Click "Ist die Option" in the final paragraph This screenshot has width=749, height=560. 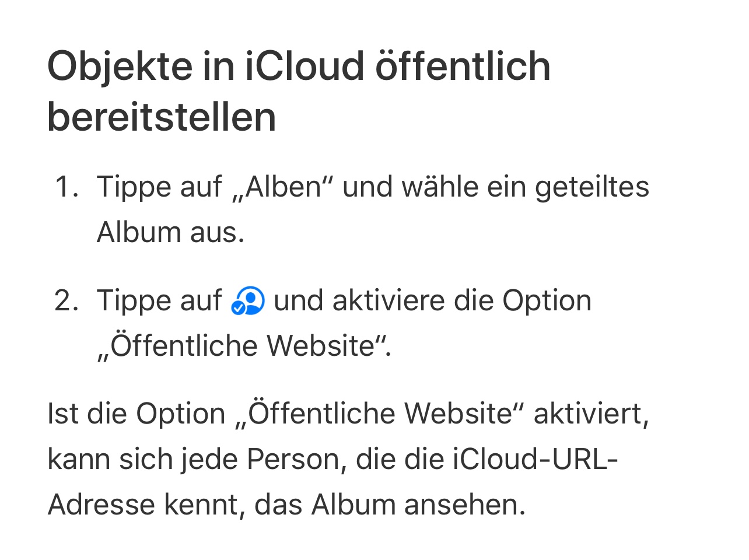point(136,414)
